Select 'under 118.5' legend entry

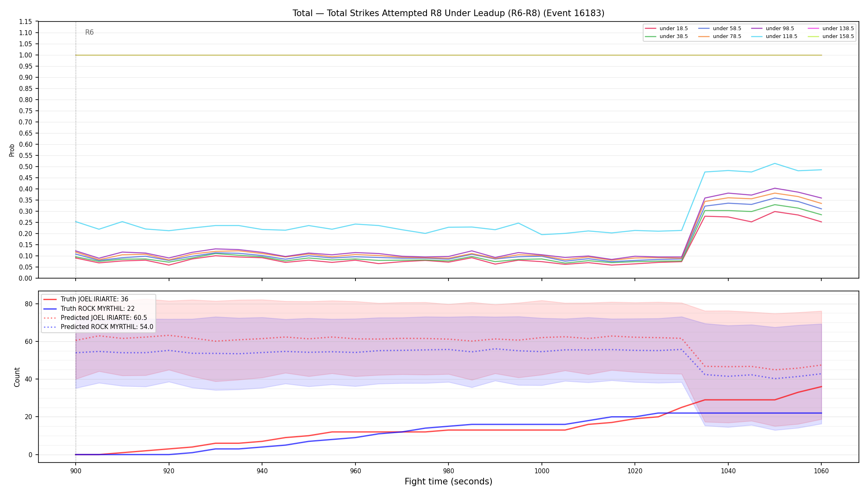(774, 36)
